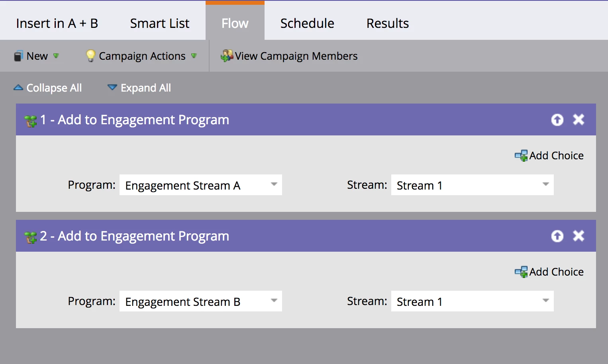This screenshot has height=364, width=608.
Task: Delete flow step 1 with X icon
Action: [x=579, y=119]
